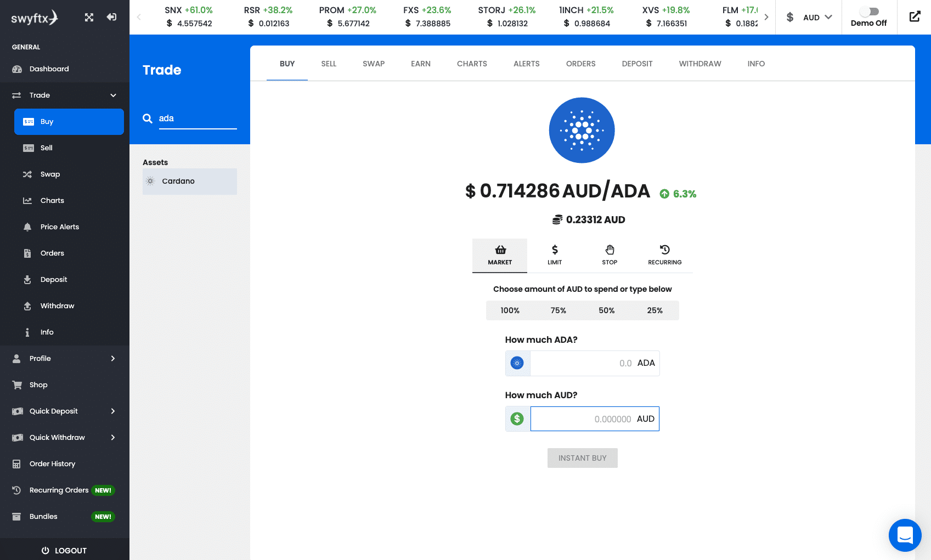Switch to the EARN tab
Screen dimensions: 931x560
[x=421, y=64]
